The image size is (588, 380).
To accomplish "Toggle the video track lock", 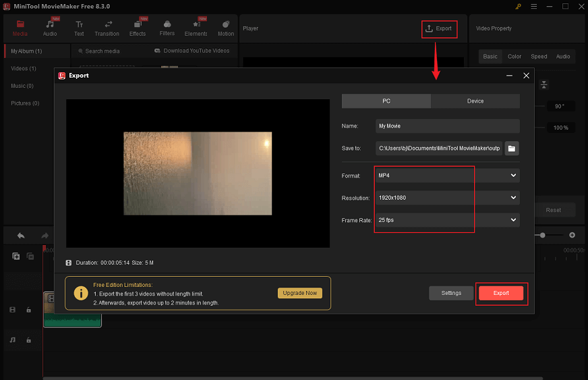I will [x=28, y=310].
